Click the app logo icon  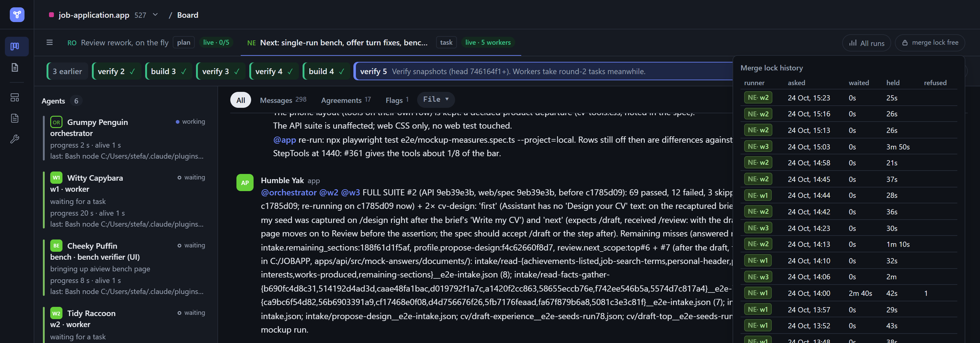(x=17, y=15)
